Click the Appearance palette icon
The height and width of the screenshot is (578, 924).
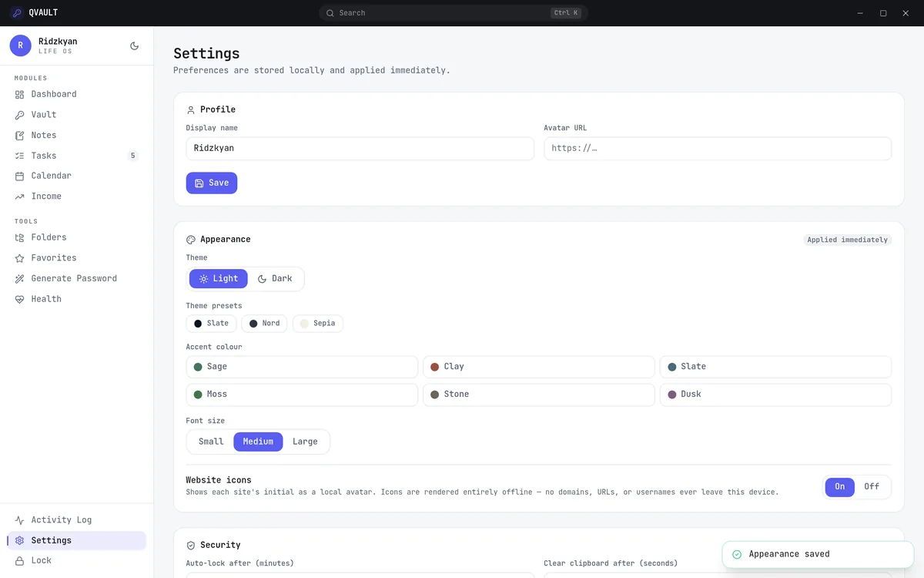[191, 240]
